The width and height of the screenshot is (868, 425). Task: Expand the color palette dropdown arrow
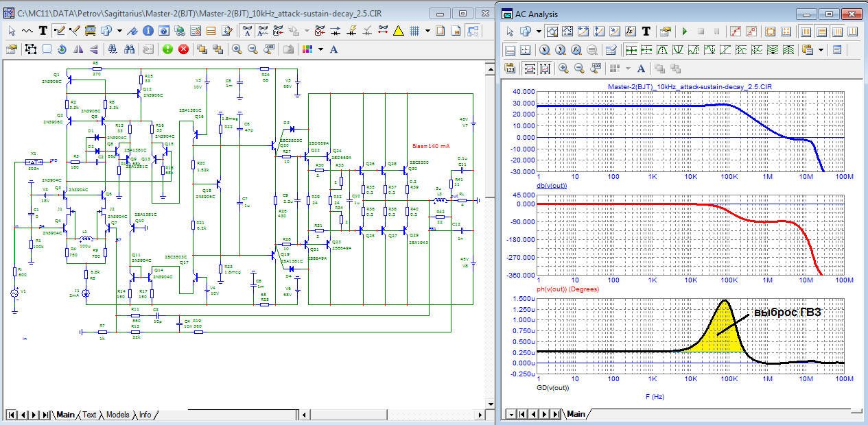pos(320,49)
